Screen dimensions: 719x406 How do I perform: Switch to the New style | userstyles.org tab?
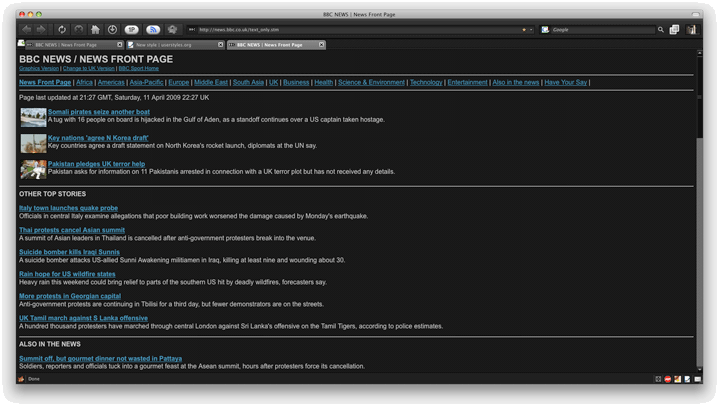click(175, 45)
